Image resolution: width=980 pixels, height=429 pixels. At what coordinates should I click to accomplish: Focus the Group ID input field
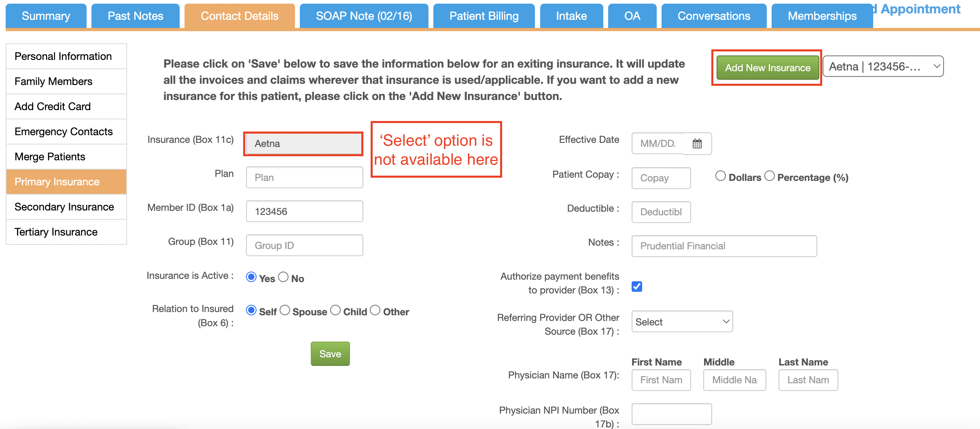pos(304,245)
